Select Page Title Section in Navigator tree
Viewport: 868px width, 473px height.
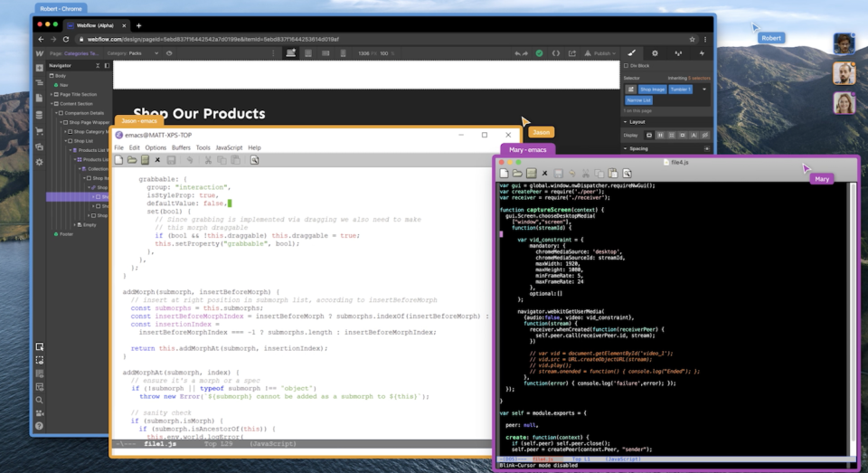tap(77, 94)
